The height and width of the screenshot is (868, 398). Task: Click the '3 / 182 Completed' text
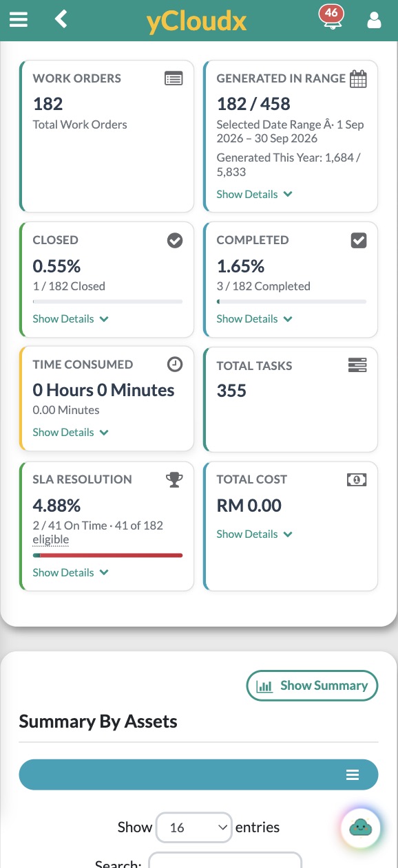pyautogui.click(x=264, y=286)
